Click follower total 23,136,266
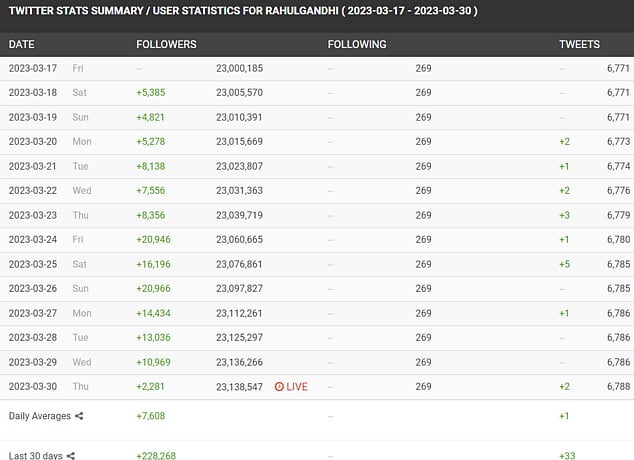Screen dimensions: 634x460 click(x=239, y=362)
